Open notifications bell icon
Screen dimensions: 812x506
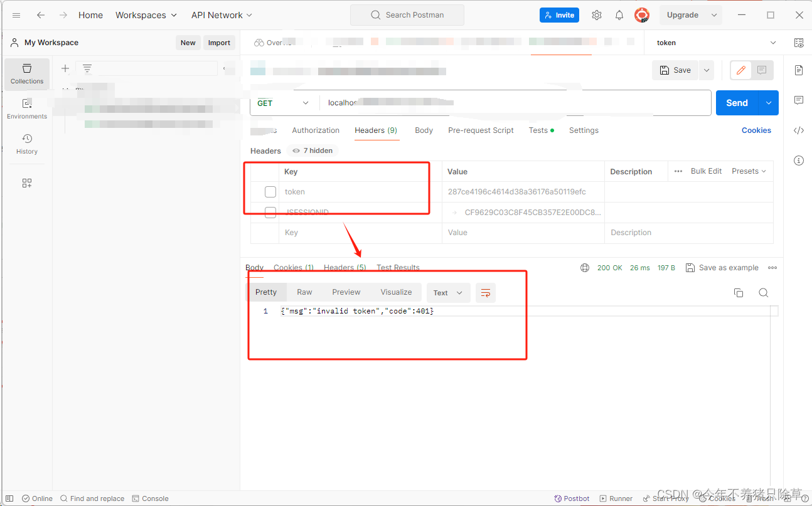point(619,15)
